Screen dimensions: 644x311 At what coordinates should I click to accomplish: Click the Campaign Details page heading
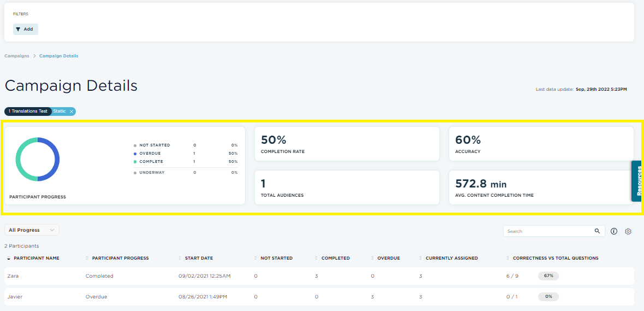pyautogui.click(x=71, y=86)
